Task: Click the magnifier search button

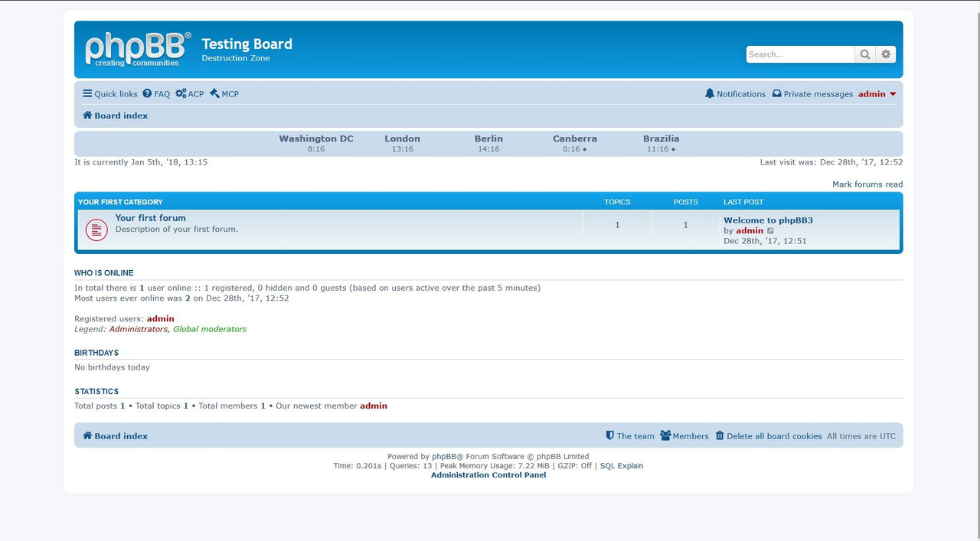Action: click(865, 54)
